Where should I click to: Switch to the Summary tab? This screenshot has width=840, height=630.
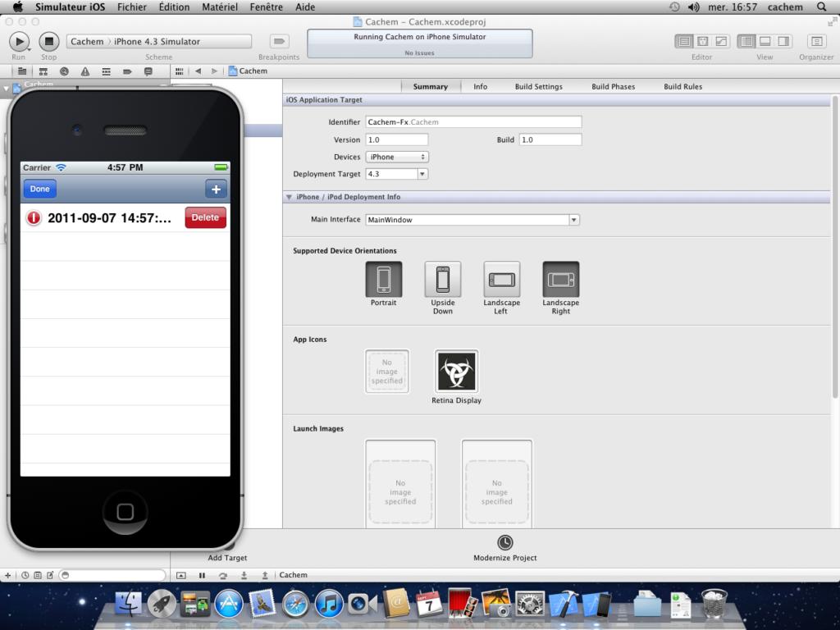tap(430, 86)
